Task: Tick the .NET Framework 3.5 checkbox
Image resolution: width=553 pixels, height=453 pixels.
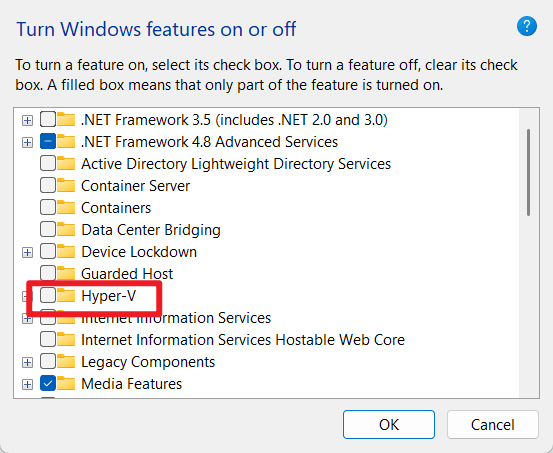Action: [x=48, y=119]
